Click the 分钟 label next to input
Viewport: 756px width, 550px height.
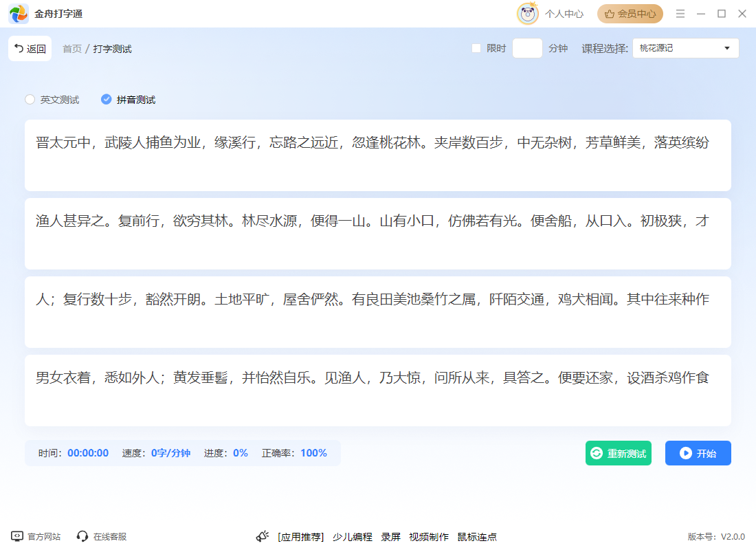(558, 48)
